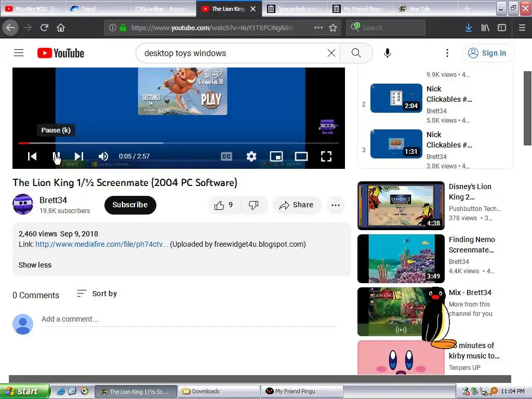Viewport: 532px width, 399px height.
Task: Share the video
Action: click(297, 205)
